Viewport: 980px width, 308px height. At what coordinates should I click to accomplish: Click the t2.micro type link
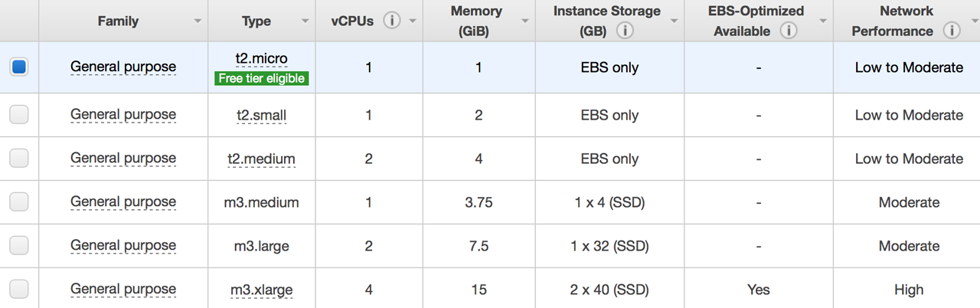[262, 60]
